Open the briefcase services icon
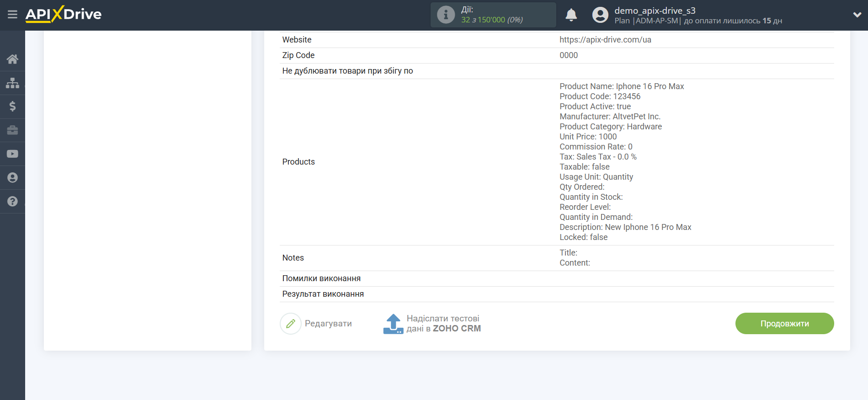The image size is (868, 400). (x=12, y=130)
